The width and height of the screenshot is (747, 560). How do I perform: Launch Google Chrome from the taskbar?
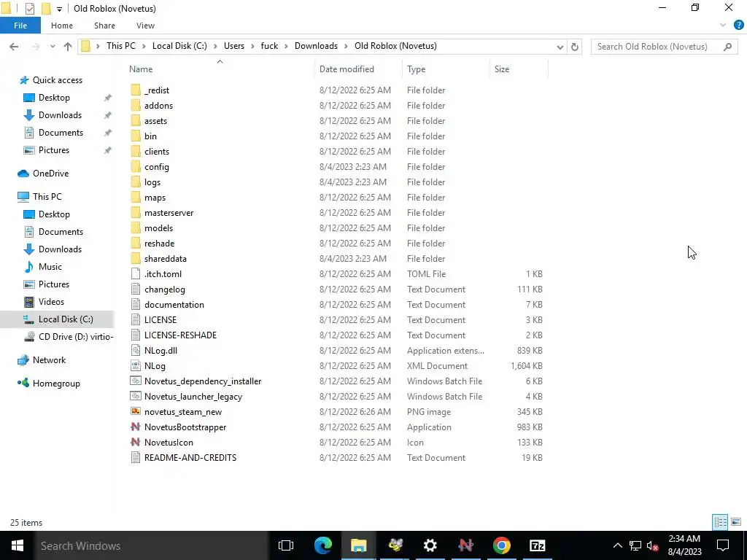pos(502,545)
